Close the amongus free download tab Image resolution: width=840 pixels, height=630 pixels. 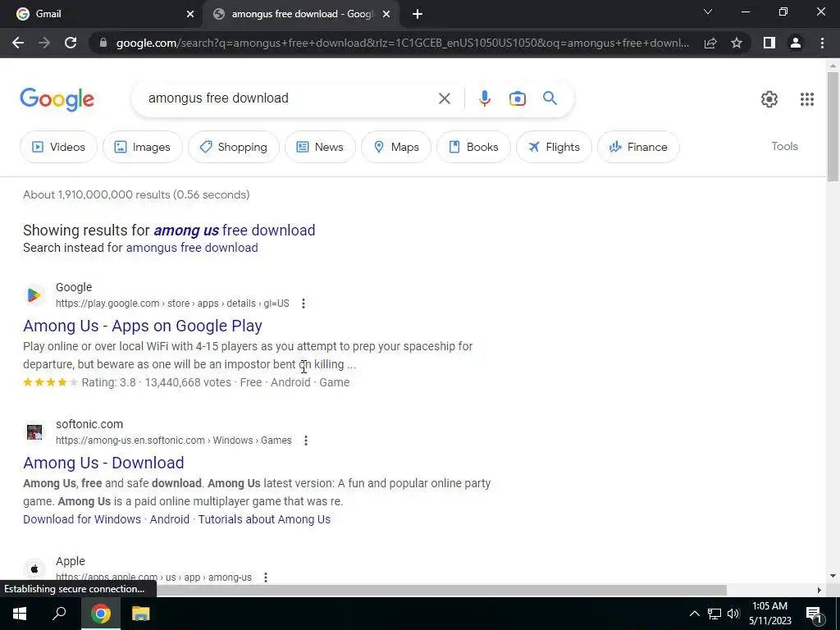tap(386, 14)
